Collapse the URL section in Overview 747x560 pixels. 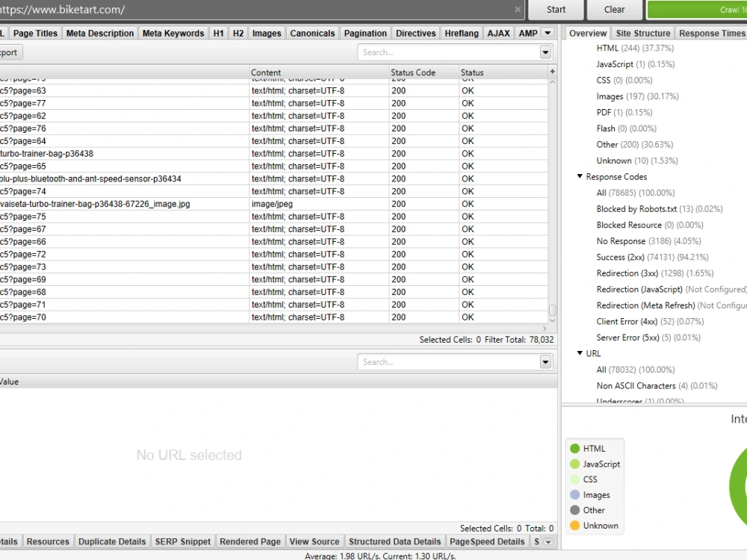coord(580,353)
